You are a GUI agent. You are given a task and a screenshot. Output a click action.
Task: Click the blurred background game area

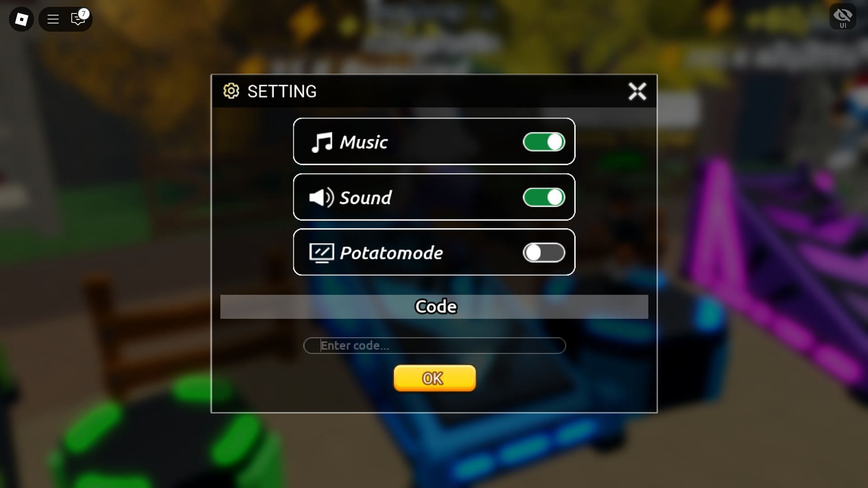pyautogui.click(x=119, y=238)
